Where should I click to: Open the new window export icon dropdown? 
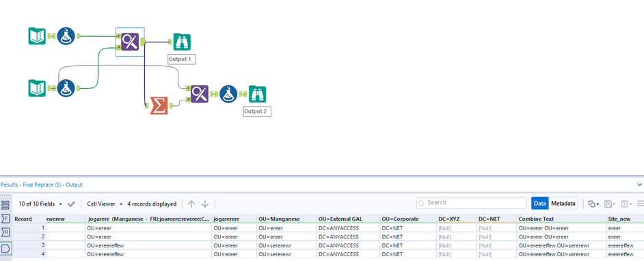[626, 204]
